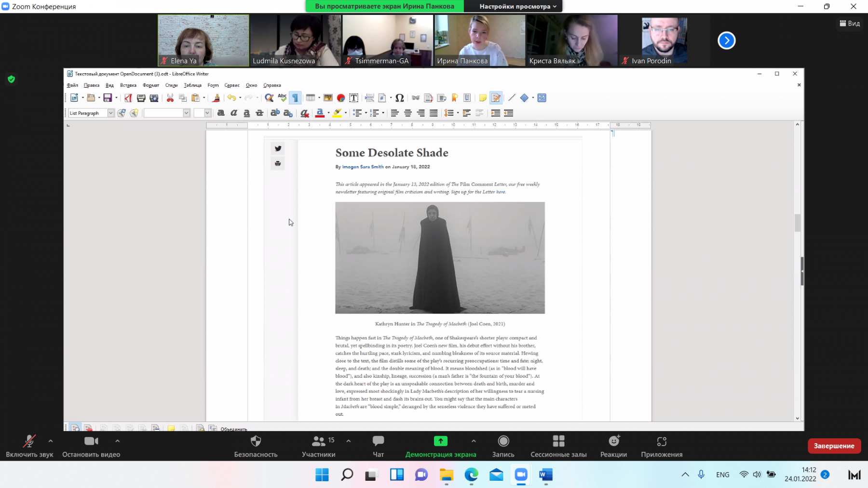Toggle formatting marks pilcrow button

(295, 98)
